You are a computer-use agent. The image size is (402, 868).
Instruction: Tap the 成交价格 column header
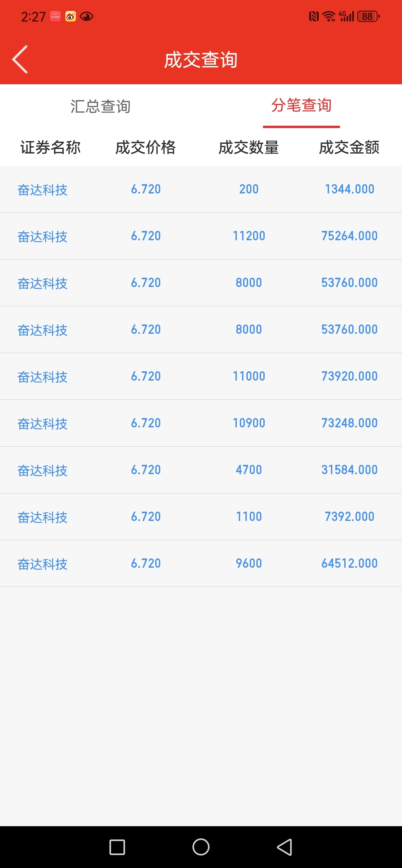(x=146, y=147)
